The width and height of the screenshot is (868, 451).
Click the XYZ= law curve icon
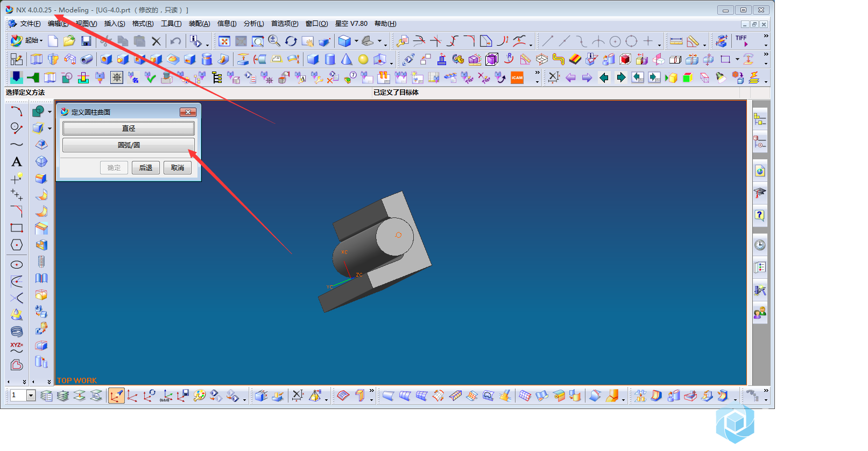pos(17,348)
